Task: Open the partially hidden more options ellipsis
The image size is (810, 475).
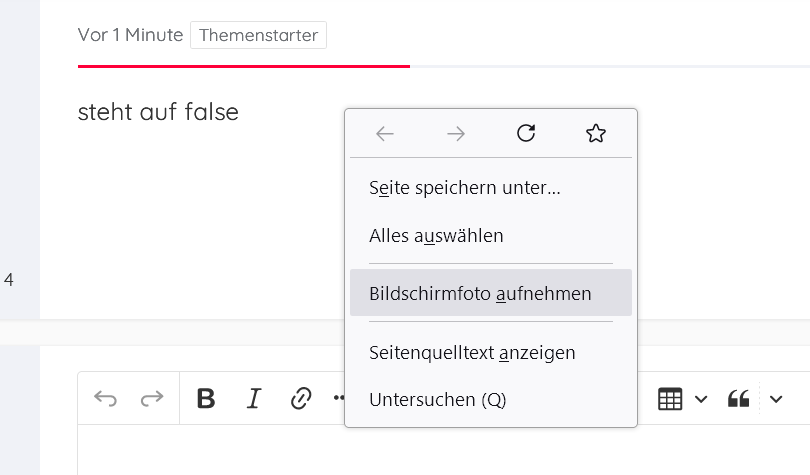Action: pyautogui.click(x=338, y=398)
